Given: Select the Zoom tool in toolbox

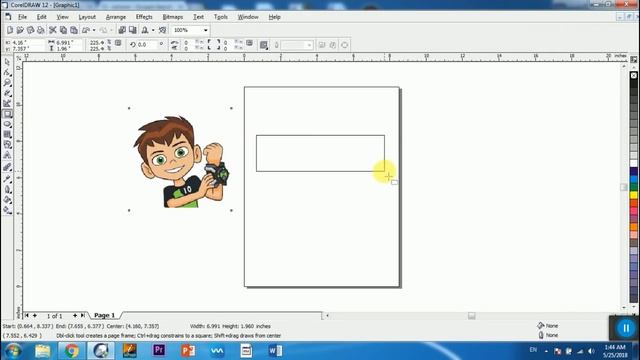Looking at the screenshot, I should point(7,83).
